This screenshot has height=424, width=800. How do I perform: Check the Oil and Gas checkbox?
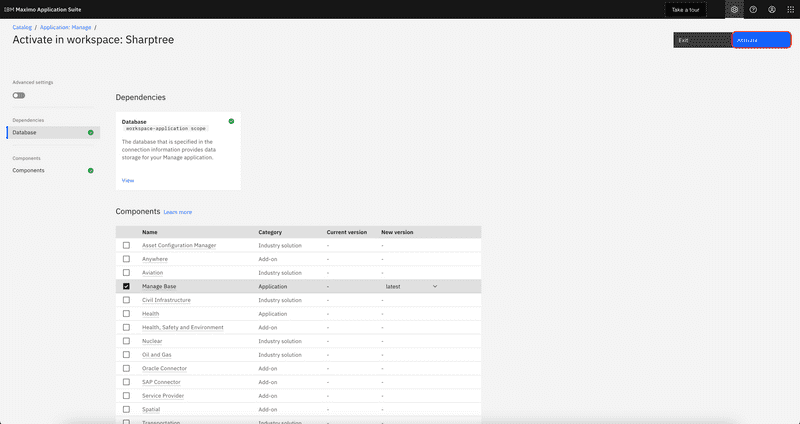pyautogui.click(x=126, y=355)
